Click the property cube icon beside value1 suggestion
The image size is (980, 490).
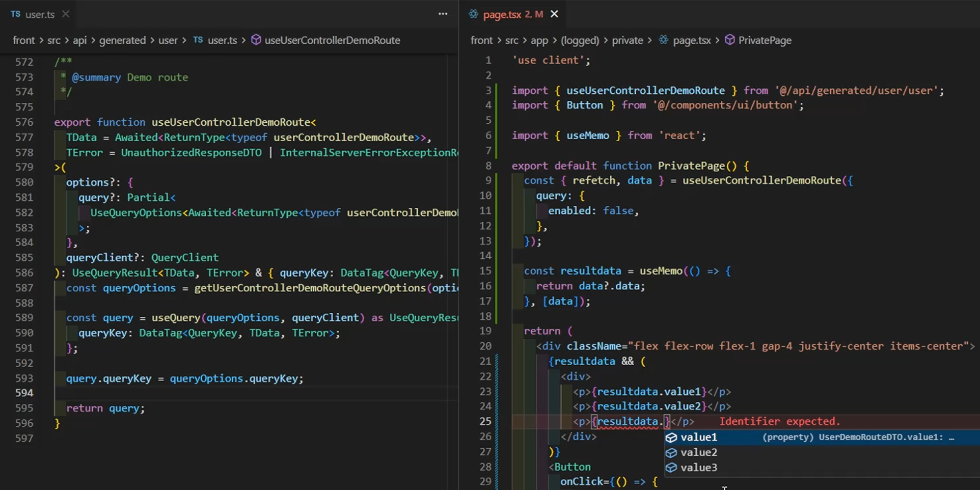(671, 437)
